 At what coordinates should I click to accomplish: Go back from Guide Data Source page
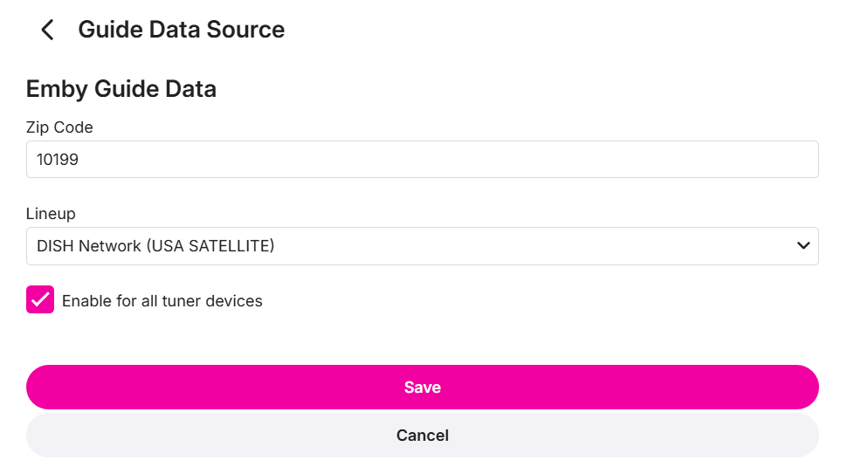47,30
